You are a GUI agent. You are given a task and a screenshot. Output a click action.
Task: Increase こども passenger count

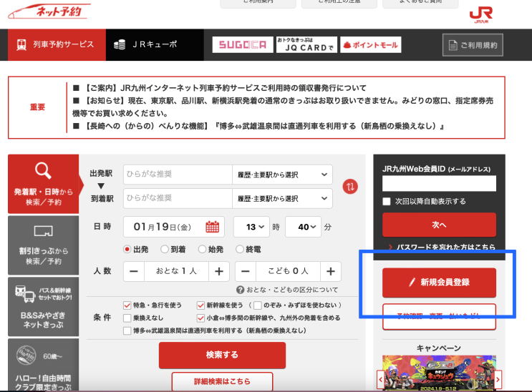click(x=331, y=271)
